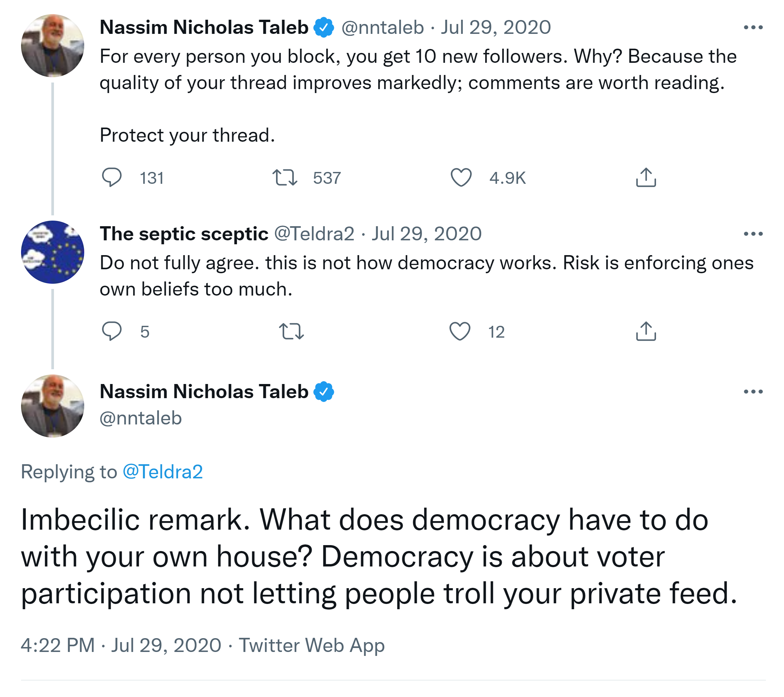Share Taleb's first tweet
Image resolution: width=784 pixels, height=697 pixels.
pyautogui.click(x=646, y=178)
